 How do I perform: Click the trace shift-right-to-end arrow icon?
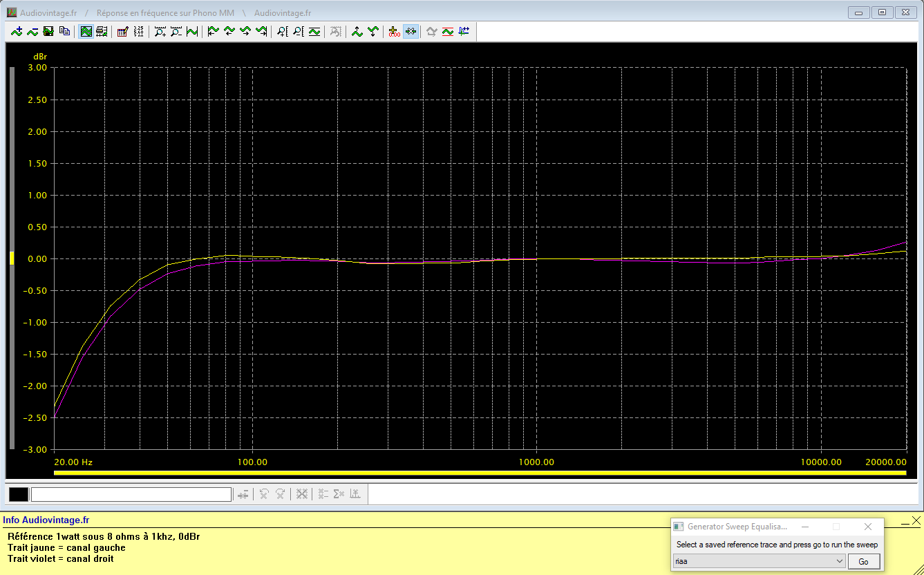pos(261,31)
